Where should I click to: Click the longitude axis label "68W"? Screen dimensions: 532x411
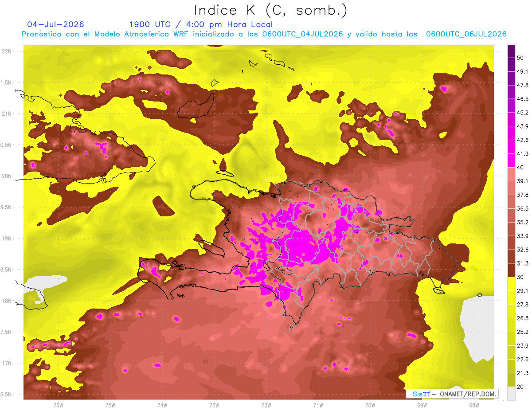(474, 405)
